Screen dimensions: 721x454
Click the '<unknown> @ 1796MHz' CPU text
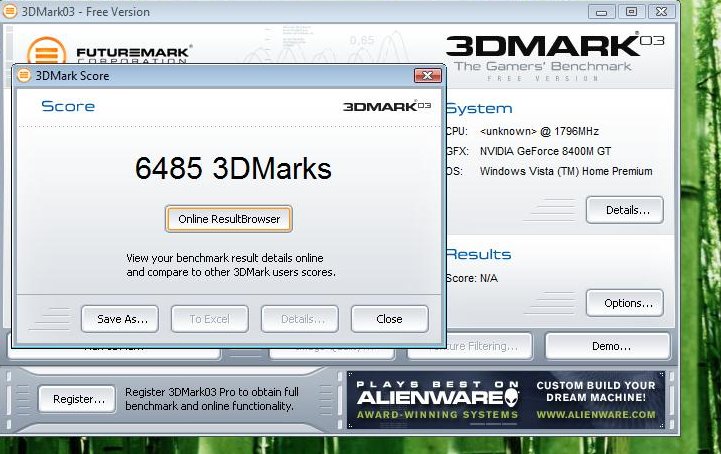[539, 132]
